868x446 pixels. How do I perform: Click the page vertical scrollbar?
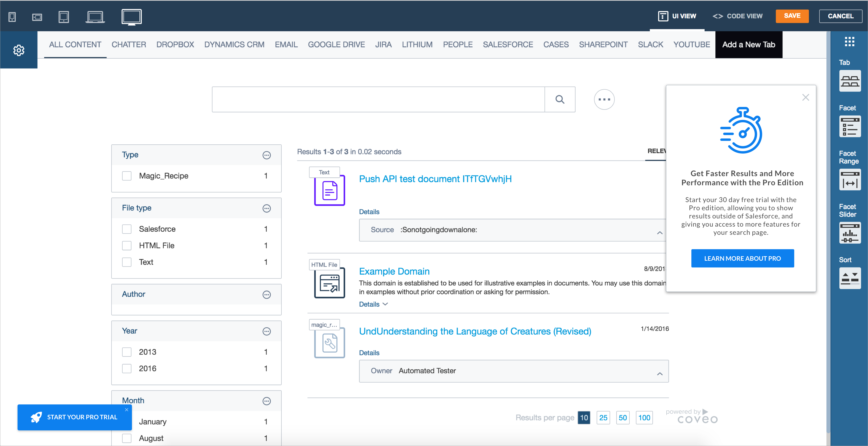[828, 232]
